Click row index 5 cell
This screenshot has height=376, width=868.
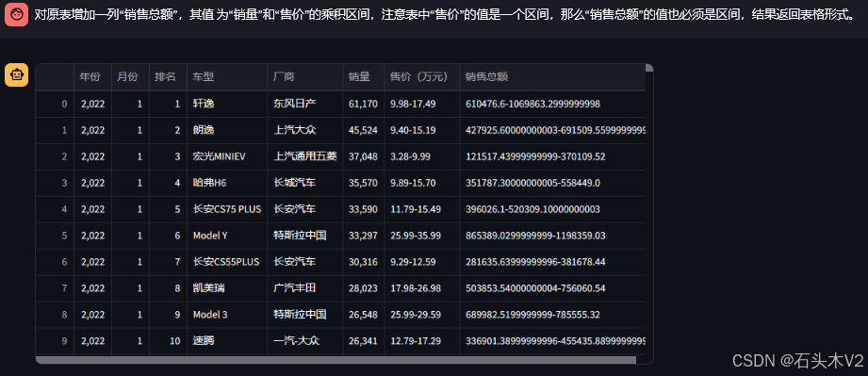pos(55,236)
